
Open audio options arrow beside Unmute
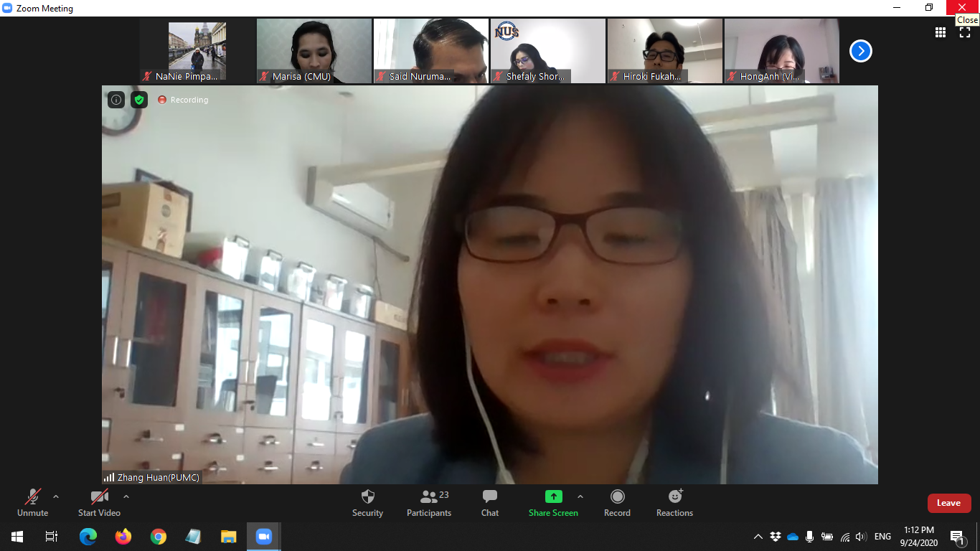[56, 496]
